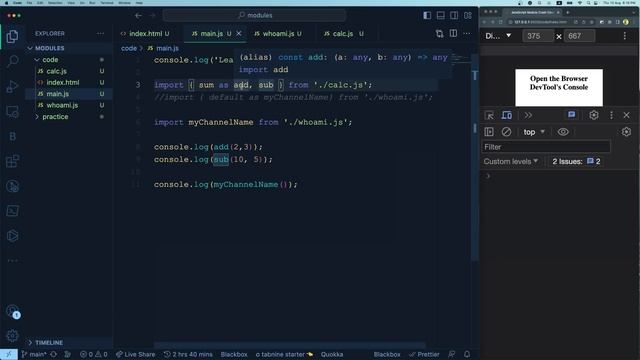Open DevTools settings gear
Image resolution: width=640 pixels, height=360 pixels.
[x=593, y=115]
